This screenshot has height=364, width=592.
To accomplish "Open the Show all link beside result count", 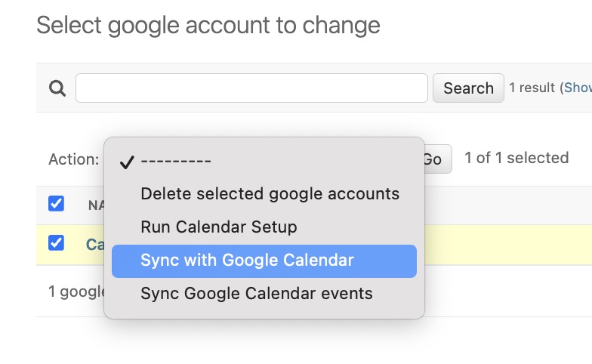I will click(x=578, y=88).
